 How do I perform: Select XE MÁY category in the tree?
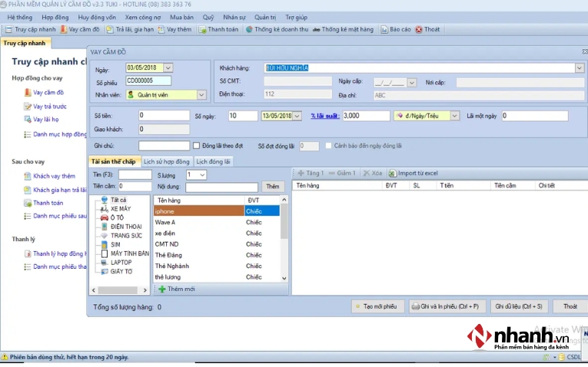(120, 208)
